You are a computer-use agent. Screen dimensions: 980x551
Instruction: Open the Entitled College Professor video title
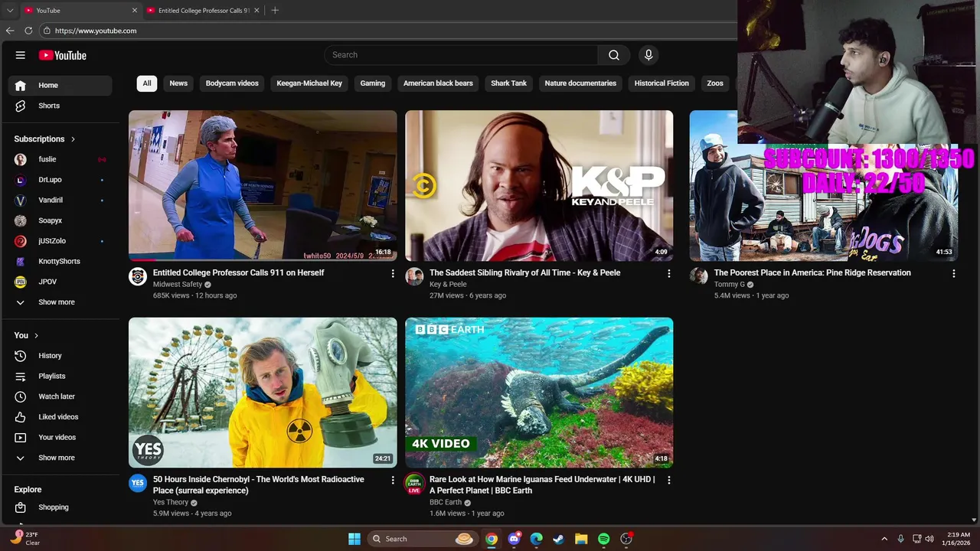click(238, 273)
